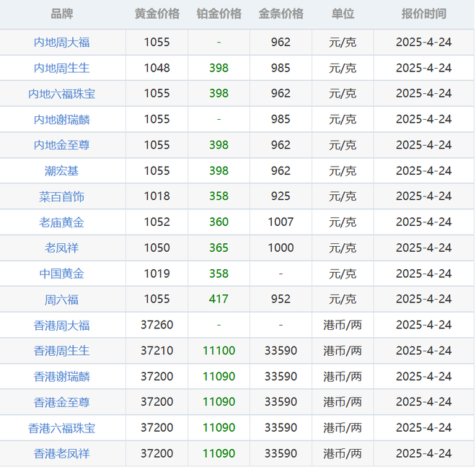Select gold bar price 1000 in 老凤祥 row
Viewport: 476px width, 467px height.
click(281, 248)
